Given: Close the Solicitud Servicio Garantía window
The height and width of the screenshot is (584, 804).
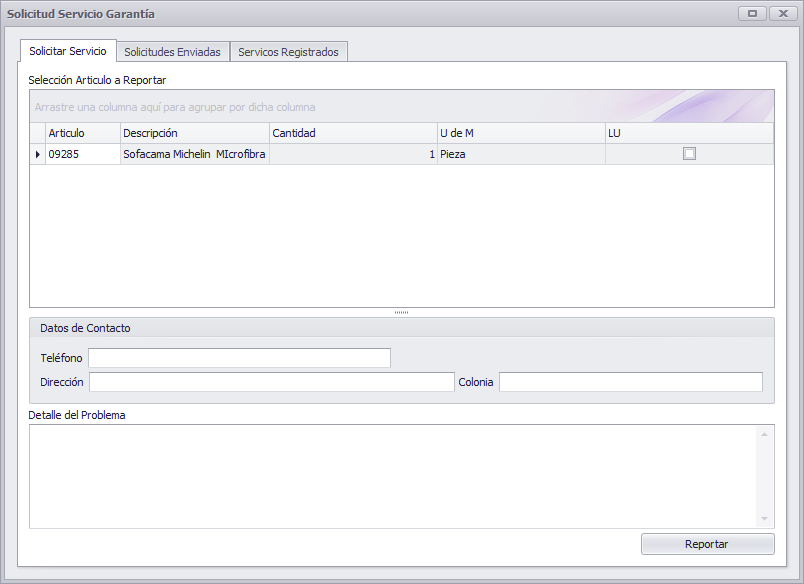Looking at the screenshot, I should (x=783, y=14).
